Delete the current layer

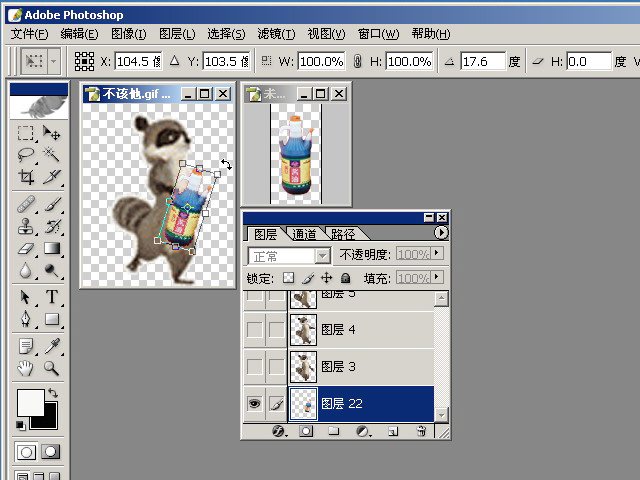[x=421, y=431]
